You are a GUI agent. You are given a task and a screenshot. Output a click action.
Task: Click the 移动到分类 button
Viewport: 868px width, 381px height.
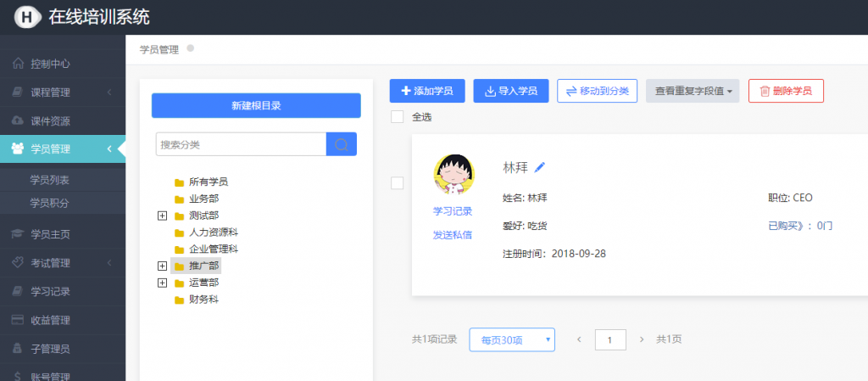[x=598, y=91]
